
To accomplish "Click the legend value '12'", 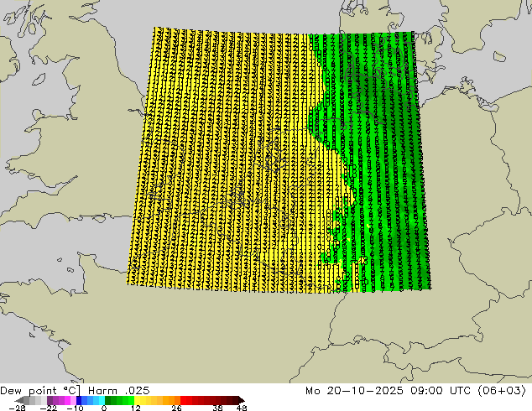I will point(136,408).
